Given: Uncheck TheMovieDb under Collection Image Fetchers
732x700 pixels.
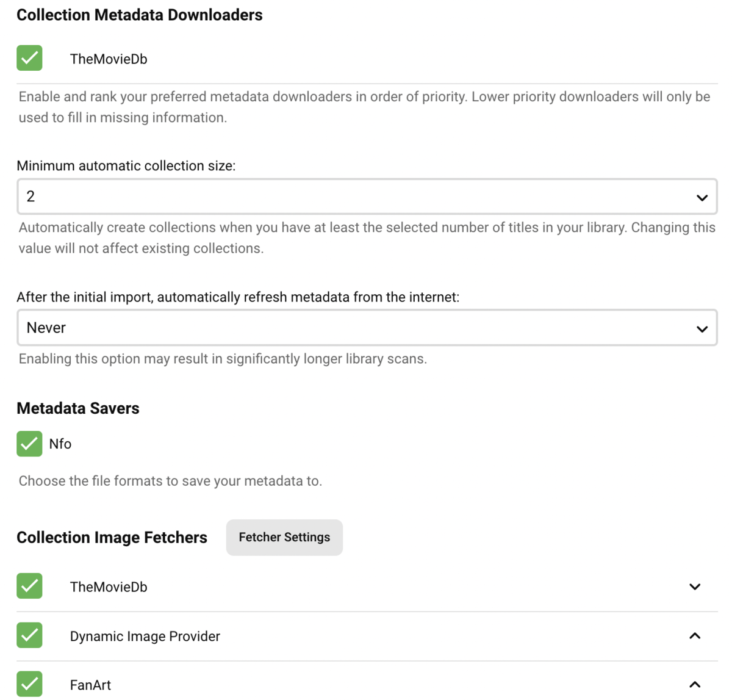Looking at the screenshot, I should 29,586.
